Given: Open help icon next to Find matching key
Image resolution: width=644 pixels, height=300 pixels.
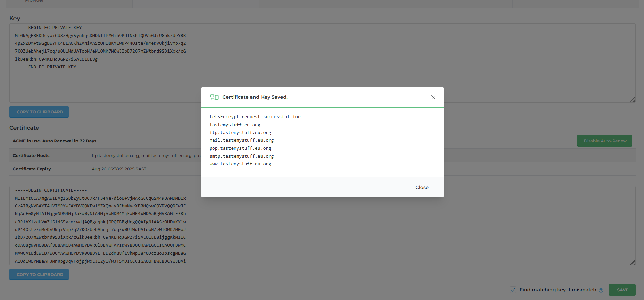Looking at the screenshot, I should [x=601, y=290].
